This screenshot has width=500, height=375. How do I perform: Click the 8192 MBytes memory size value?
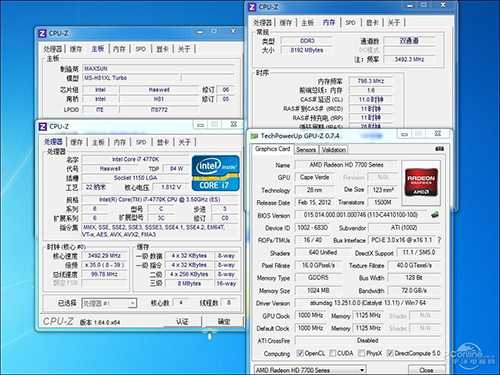[x=307, y=50]
